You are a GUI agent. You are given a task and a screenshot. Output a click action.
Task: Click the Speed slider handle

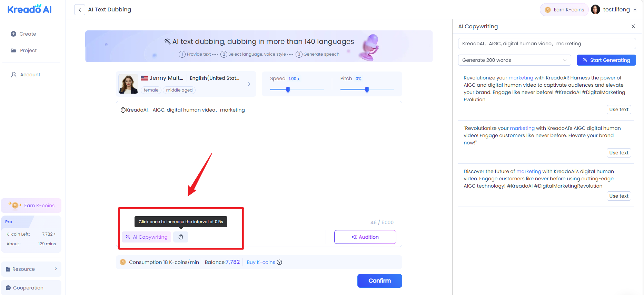coord(288,90)
